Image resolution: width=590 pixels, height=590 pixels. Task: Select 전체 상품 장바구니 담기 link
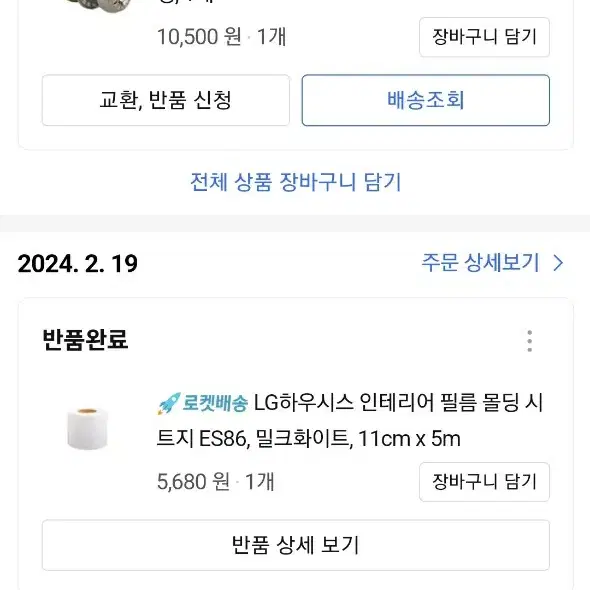click(295, 182)
